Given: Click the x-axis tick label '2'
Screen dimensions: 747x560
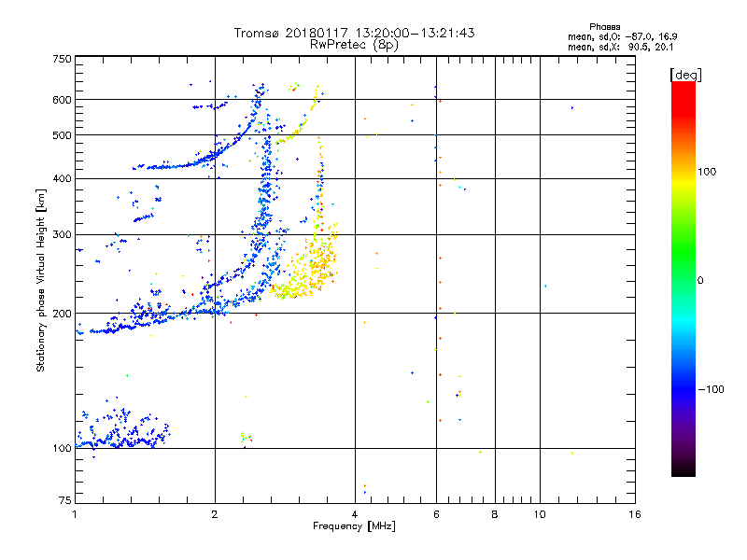Looking at the screenshot, I should (x=215, y=514).
